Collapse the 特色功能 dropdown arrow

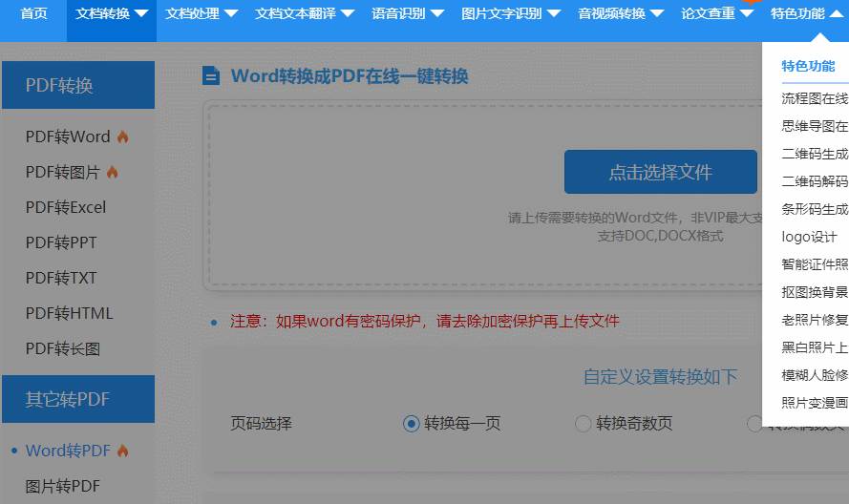[838, 13]
